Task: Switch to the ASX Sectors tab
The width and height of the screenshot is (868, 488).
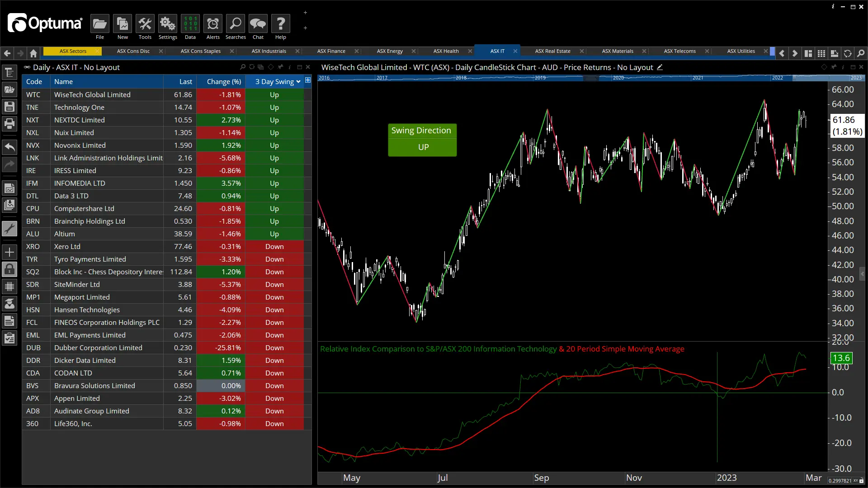Action: [73, 51]
